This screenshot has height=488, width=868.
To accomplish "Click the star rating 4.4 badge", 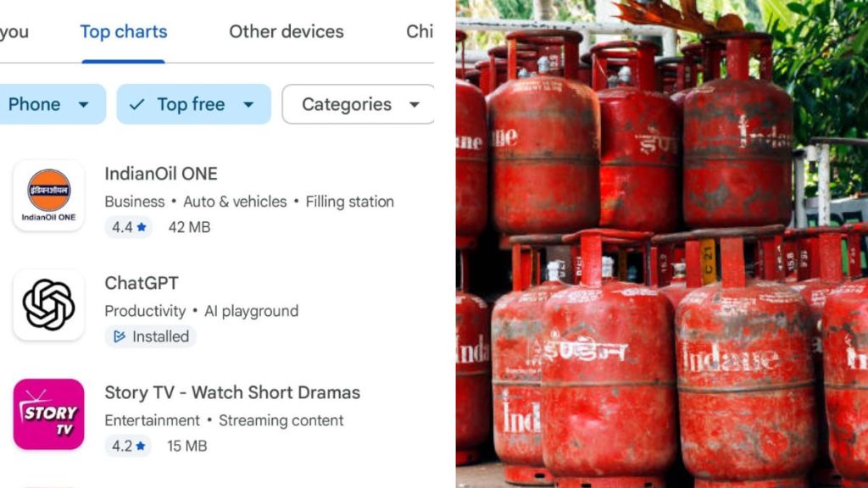I will 129,227.
